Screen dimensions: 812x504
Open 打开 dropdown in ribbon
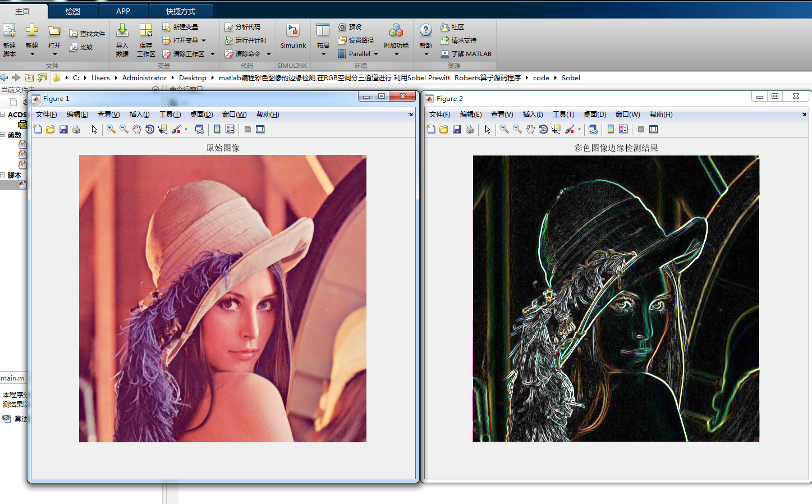coord(54,40)
